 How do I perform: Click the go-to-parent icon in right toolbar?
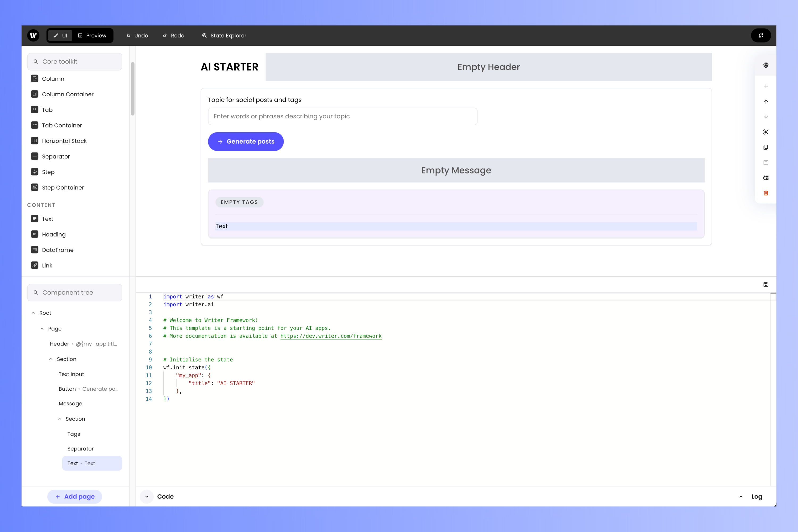pyautogui.click(x=766, y=178)
